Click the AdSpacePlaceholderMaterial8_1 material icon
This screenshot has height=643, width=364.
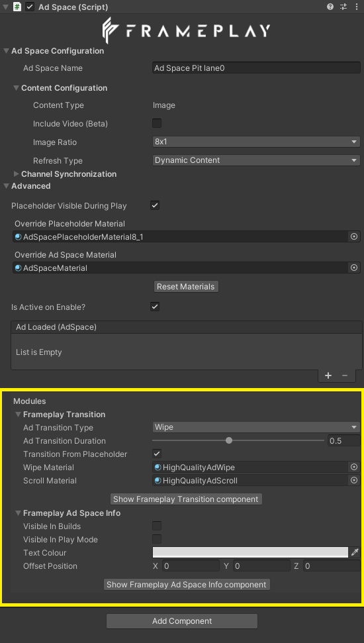click(x=18, y=236)
